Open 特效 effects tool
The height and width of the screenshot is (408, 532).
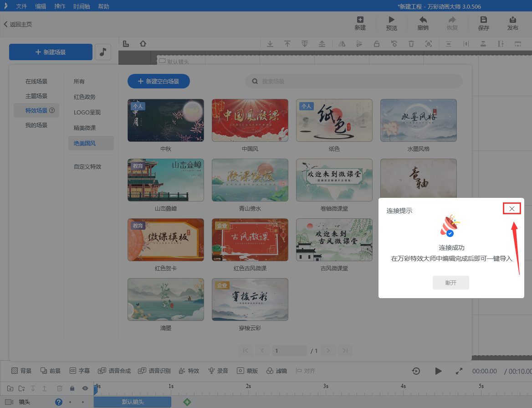(189, 371)
